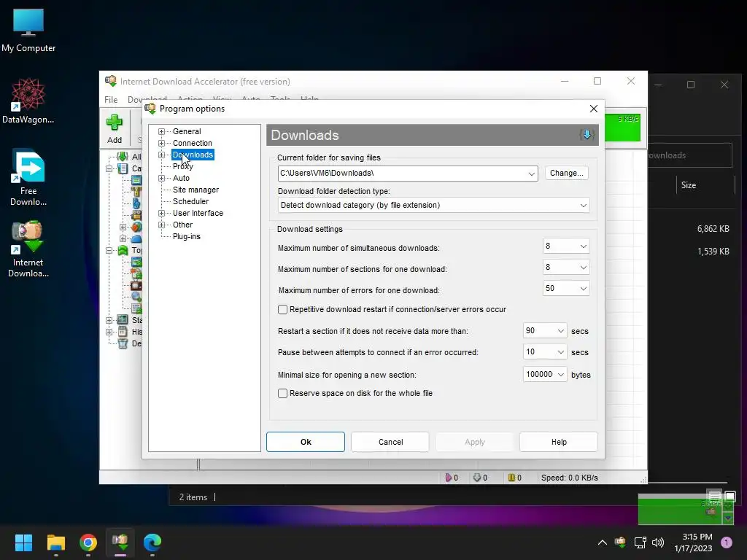Open maximum simultaneous downloads dropdown
The height and width of the screenshot is (560, 747).
coord(583,246)
